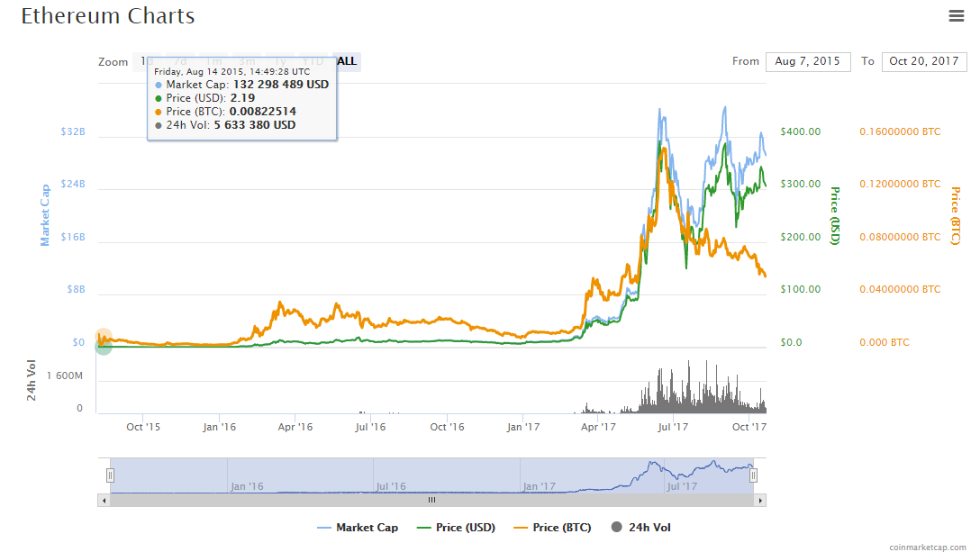980x552 pixels.
Task: Click the Price (BTC) axis title
Action: click(955, 215)
